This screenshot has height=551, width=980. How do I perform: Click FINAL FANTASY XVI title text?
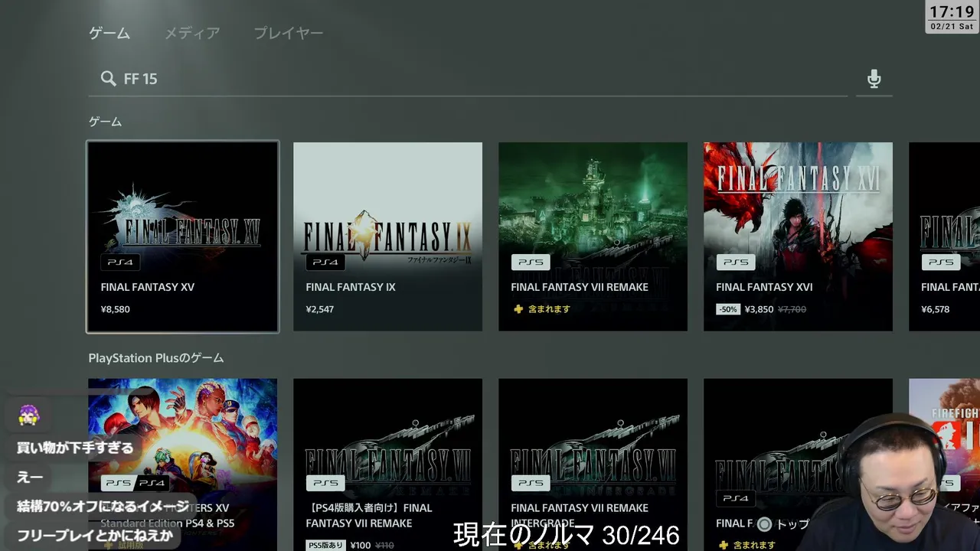click(764, 287)
